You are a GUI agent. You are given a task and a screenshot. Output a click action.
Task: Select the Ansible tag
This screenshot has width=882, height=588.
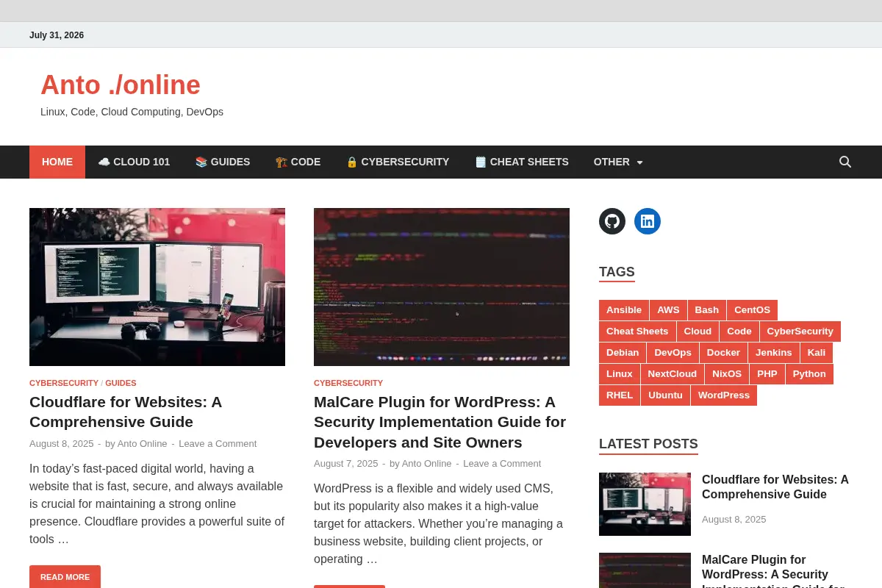(624, 310)
